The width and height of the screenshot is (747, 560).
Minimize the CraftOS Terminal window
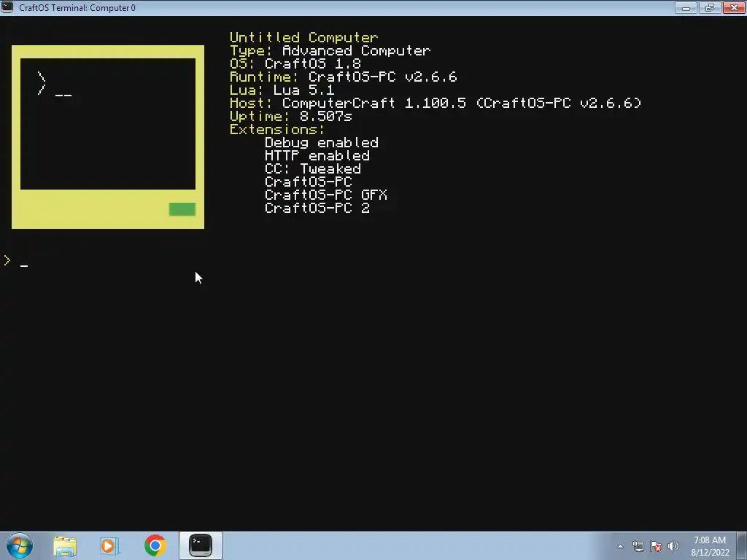pyautogui.click(x=686, y=7)
